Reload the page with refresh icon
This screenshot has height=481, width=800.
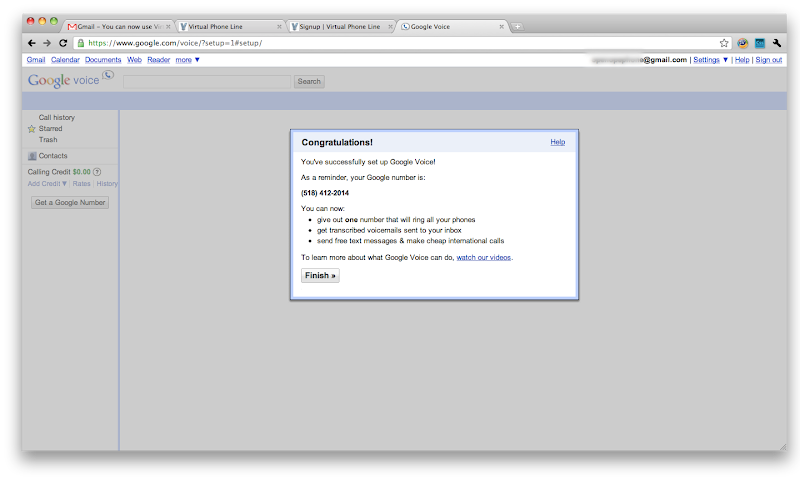63,43
